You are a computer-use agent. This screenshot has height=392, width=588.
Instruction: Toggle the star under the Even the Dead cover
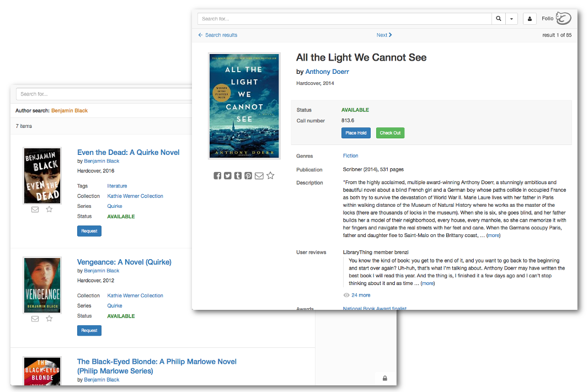[49, 209]
